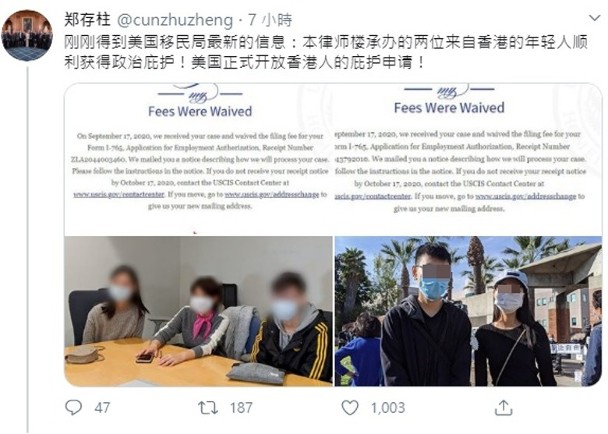Expand the tweet options chevron
This screenshot has width=608, height=434.
click(x=594, y=18)
